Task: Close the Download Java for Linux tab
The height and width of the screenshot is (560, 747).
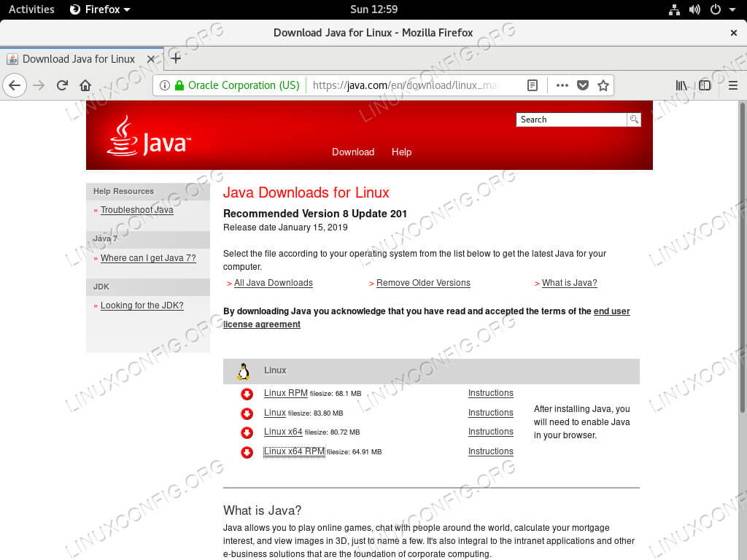Action: [x=150, y=59]
